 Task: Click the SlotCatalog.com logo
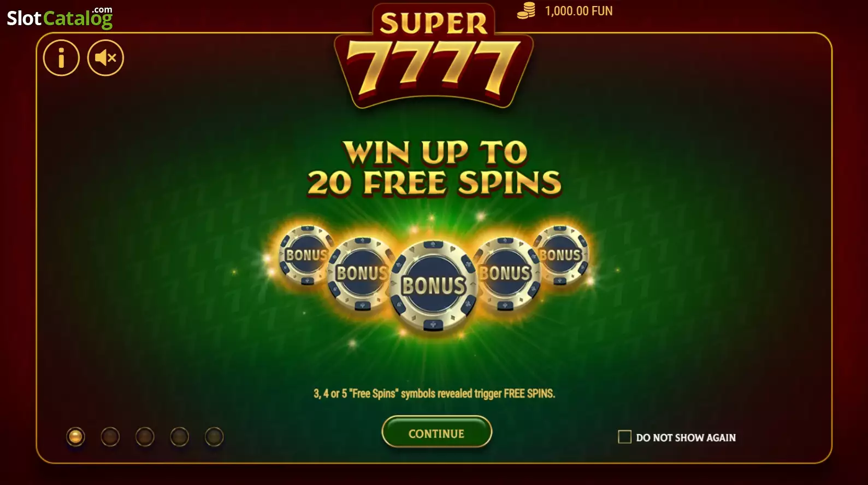(x=60, y=18)
